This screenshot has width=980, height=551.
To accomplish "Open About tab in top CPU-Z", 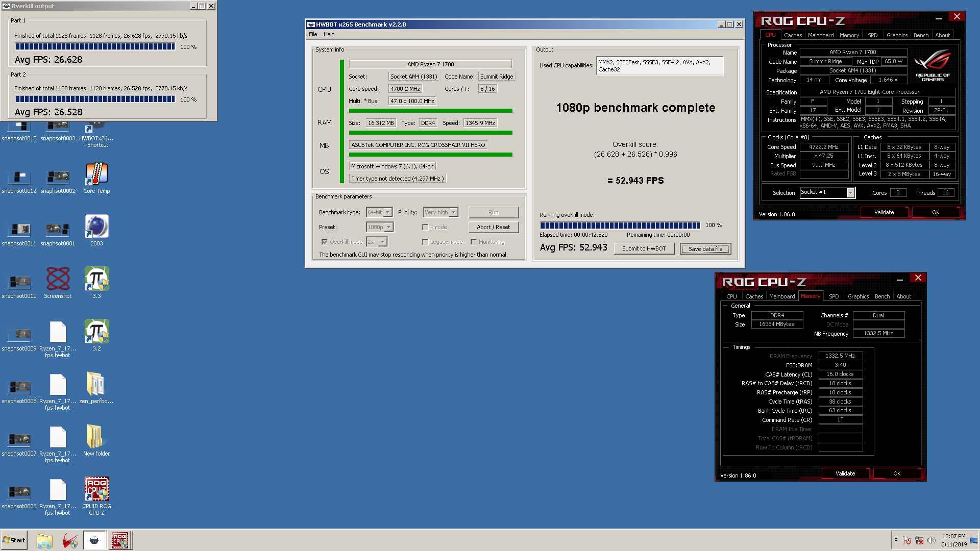I will (942, 35).
